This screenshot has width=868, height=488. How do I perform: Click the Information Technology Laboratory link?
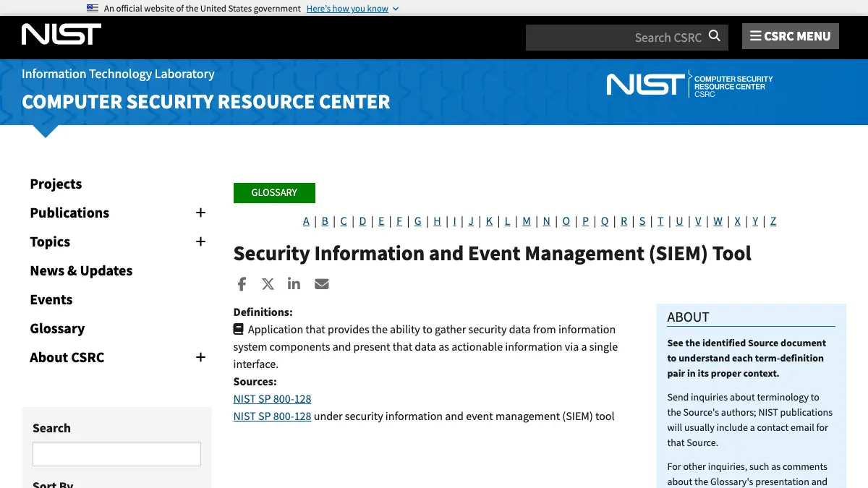(118, 74)
